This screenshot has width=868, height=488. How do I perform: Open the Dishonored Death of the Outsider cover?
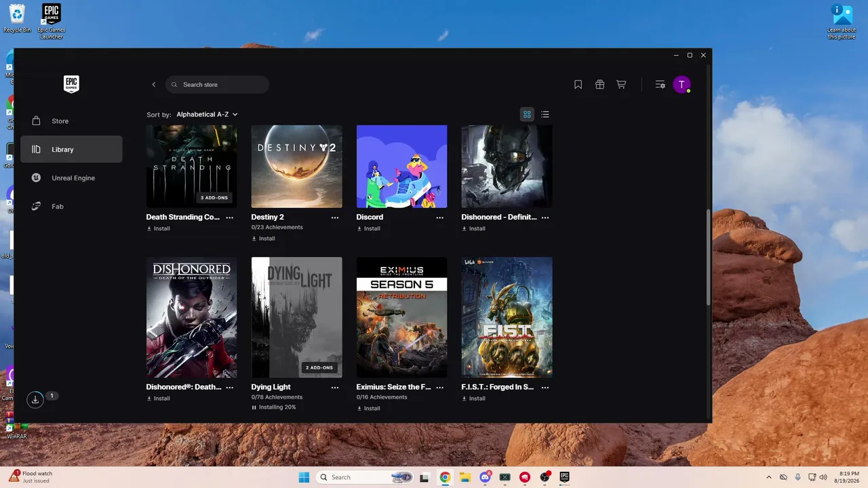[x=192, y=317]
